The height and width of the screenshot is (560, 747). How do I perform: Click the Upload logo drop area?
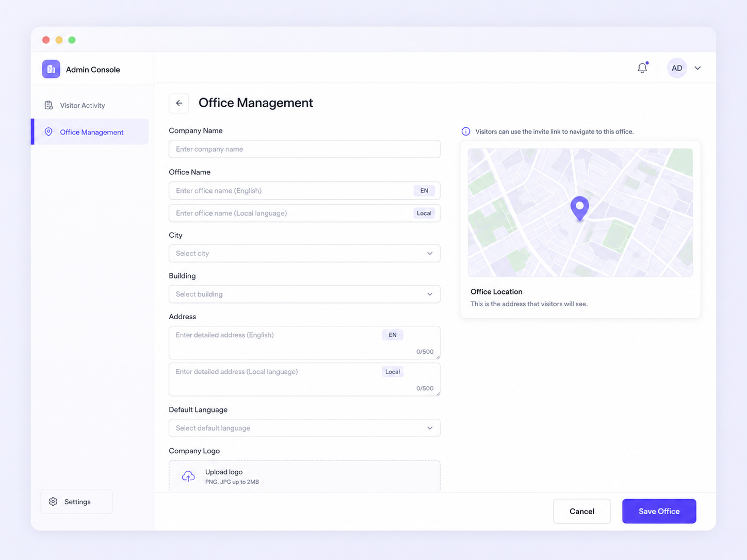click(304, 476)
